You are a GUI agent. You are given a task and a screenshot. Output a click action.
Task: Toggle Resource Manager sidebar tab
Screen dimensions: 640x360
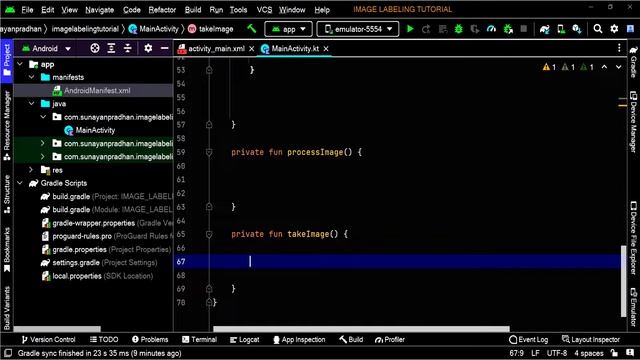pyautogui.click(x=7, y=126)
